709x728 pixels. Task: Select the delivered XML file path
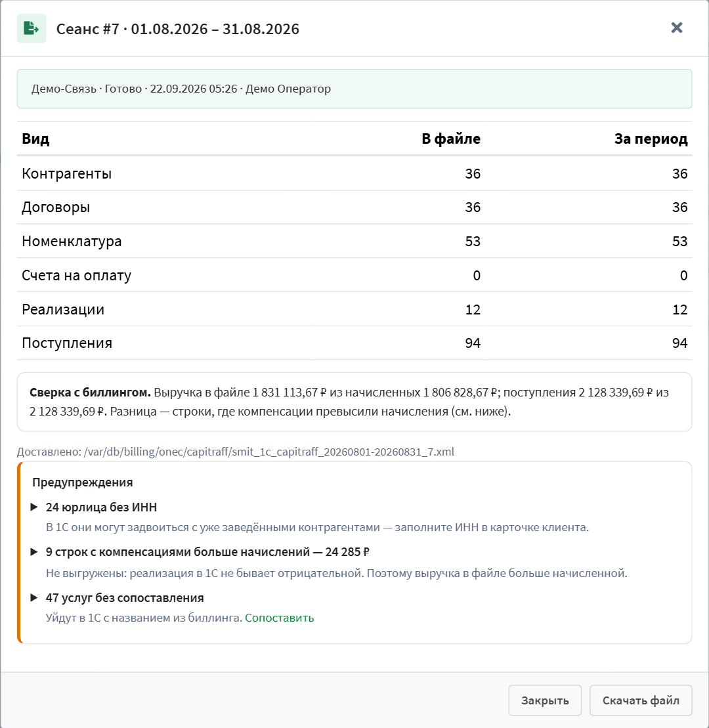click(x=269, y=452)
